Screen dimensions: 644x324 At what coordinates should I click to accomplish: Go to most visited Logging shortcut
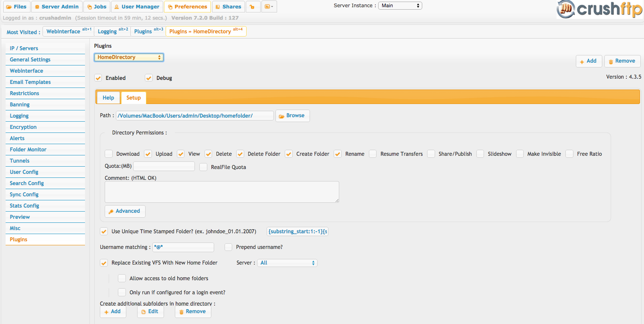click(113, 31)
